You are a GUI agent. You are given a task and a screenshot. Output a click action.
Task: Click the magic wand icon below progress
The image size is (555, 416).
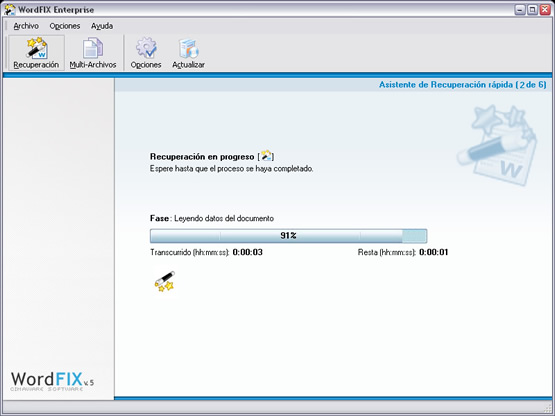tap(165, 281)
